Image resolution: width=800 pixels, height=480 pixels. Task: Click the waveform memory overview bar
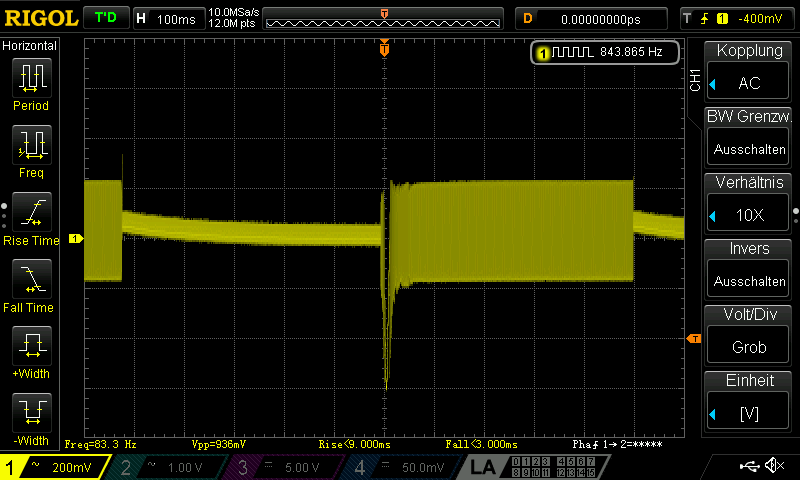pyautogui.click(x=383, y=19)
